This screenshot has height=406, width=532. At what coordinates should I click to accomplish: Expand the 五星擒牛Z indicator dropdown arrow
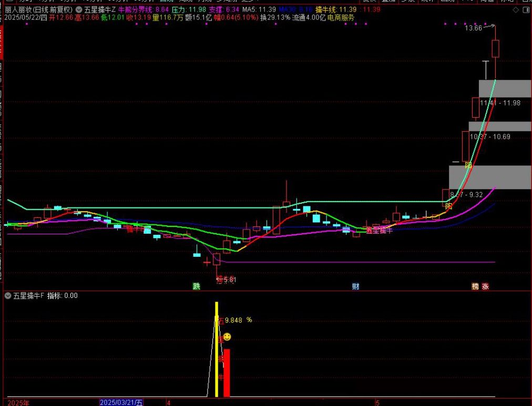click(79, 9)
